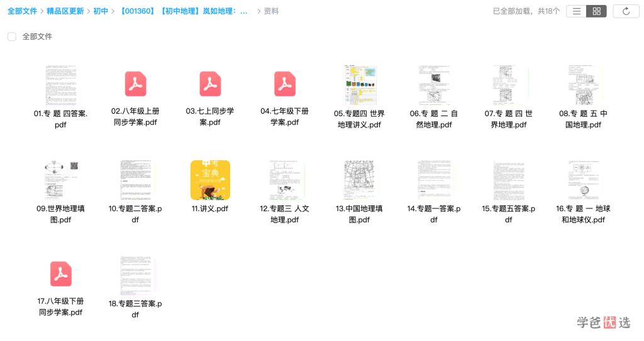The height and width of the screenshot is (341, 644).
Task: Click file name 08.专题五 中国地理.pdf
Action: [584, 119]
